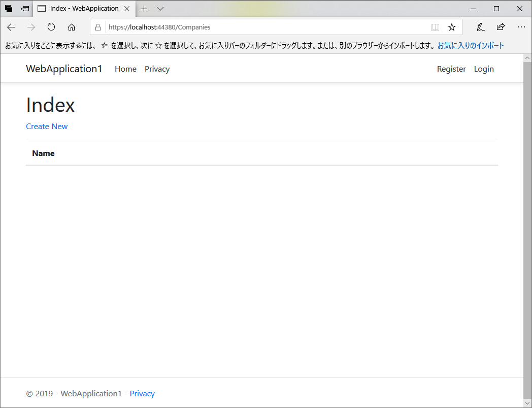The width and height of the screenshot is (532, 408).
Task: Open the Windows Ink pen annotation icon
Action: [480, 27]
